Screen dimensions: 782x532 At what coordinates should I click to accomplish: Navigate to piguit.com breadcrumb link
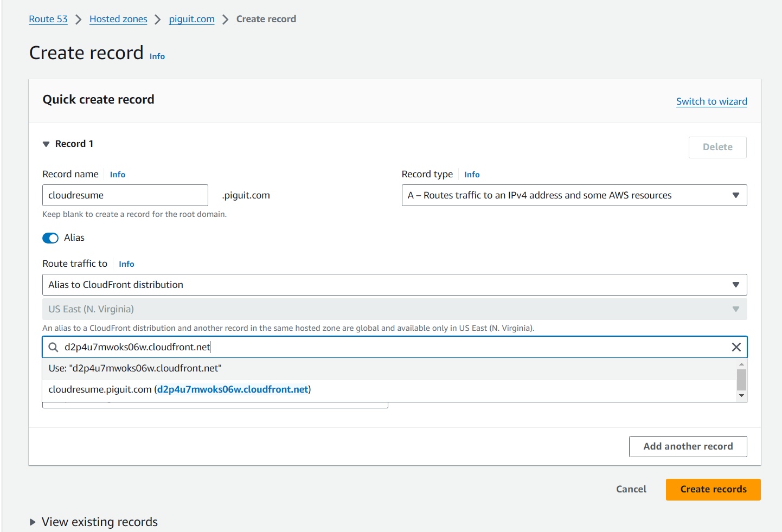pos(192,19)
